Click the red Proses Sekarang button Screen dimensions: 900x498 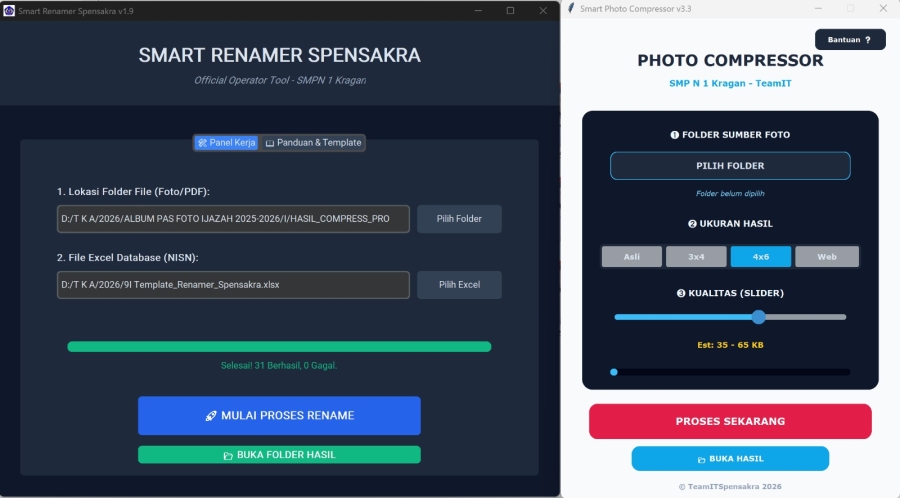pos(730,421)
